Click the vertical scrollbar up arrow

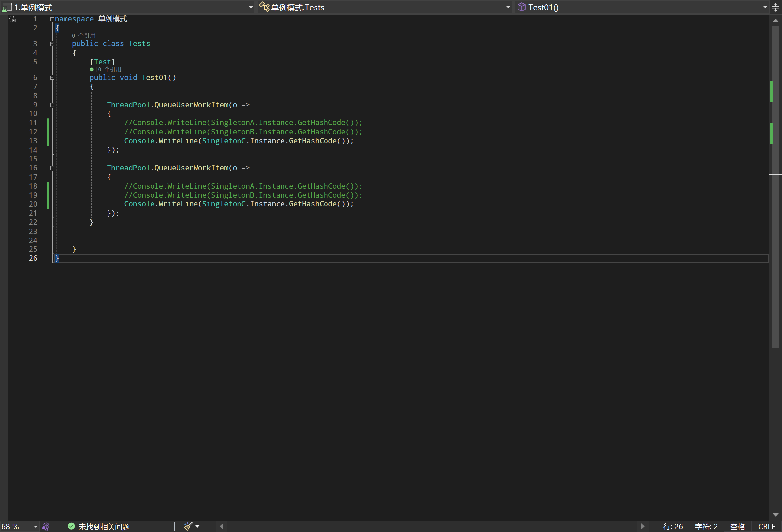pyautogui.click(x=776, y=20)
